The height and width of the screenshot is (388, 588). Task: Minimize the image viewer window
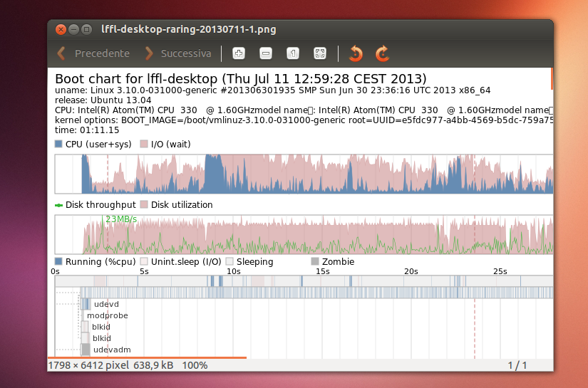[x=73, y=29]
